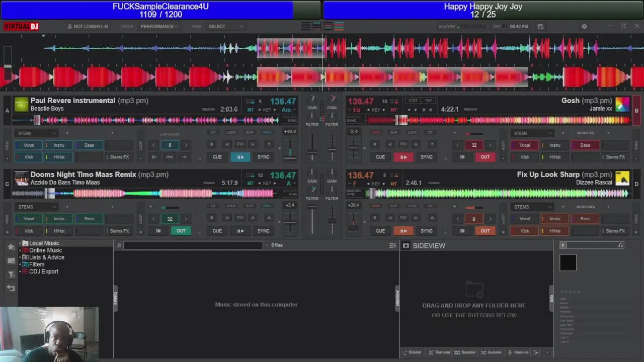Image resolution: width=644 pixels, height=362 pixels.
Task: Click the favorites star icon in browser sidebar
Action: 11,247
